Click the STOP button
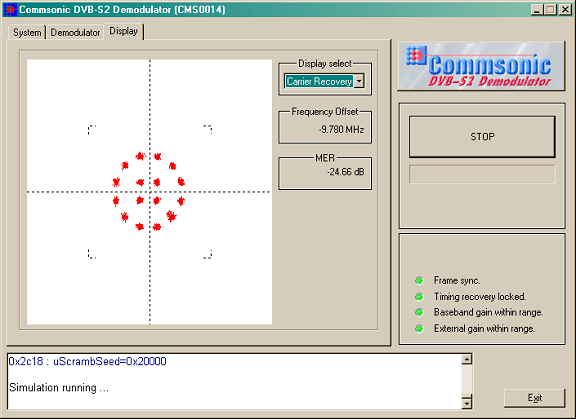 pyautogui.click(x=482, y=137)
